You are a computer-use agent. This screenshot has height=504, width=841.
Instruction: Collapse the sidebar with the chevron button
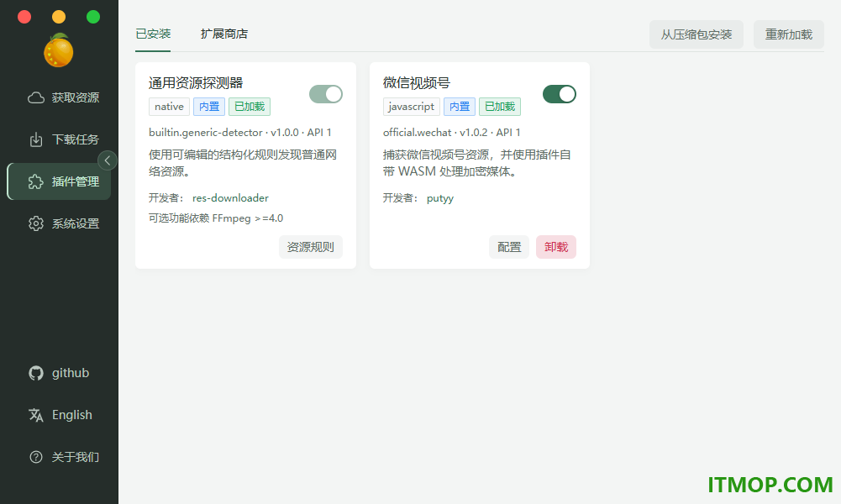(x=108, y=160)
